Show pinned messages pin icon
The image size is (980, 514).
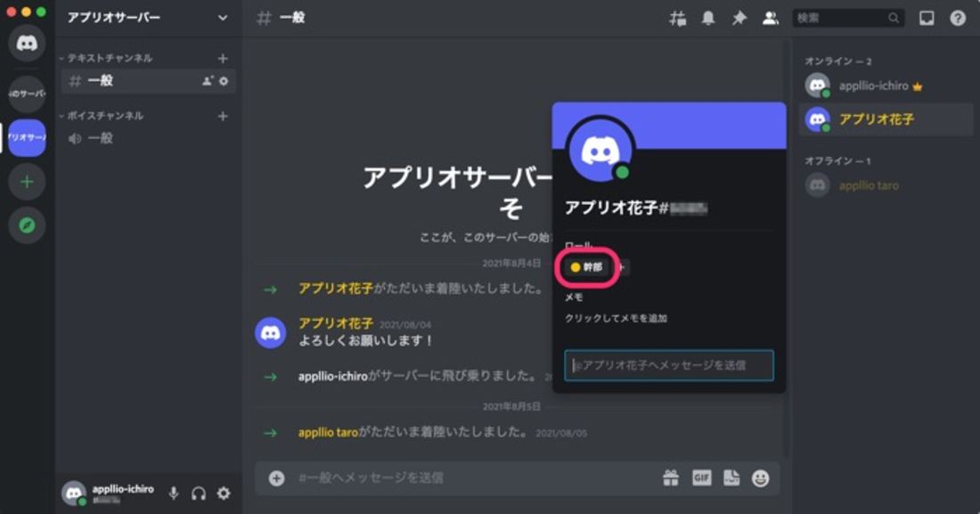pyautogui.click(x=739, y=18)
